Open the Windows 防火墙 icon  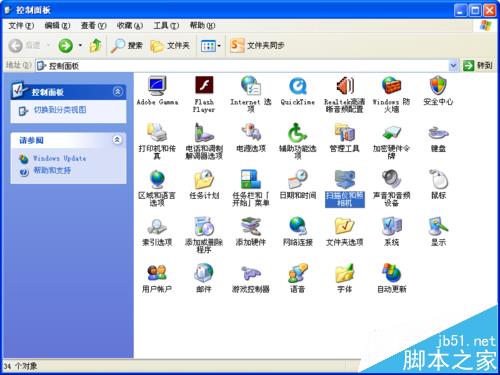point(391,86)
